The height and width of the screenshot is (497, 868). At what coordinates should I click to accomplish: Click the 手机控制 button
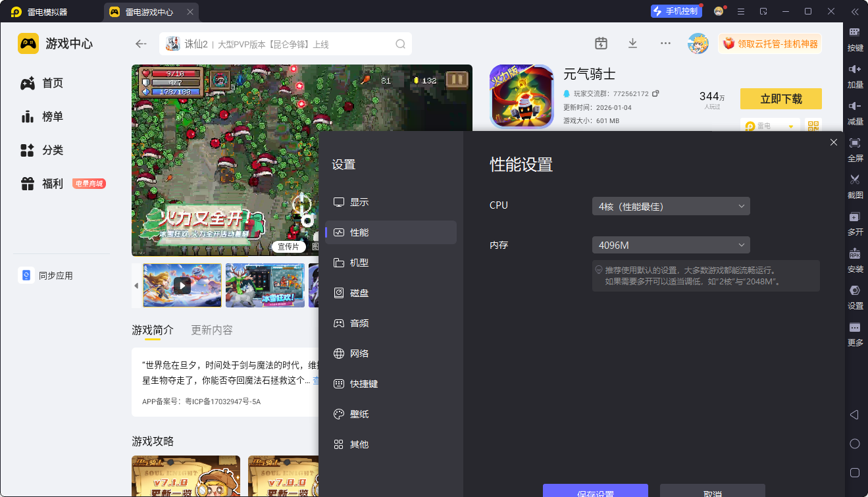click(x=677, y=11)
